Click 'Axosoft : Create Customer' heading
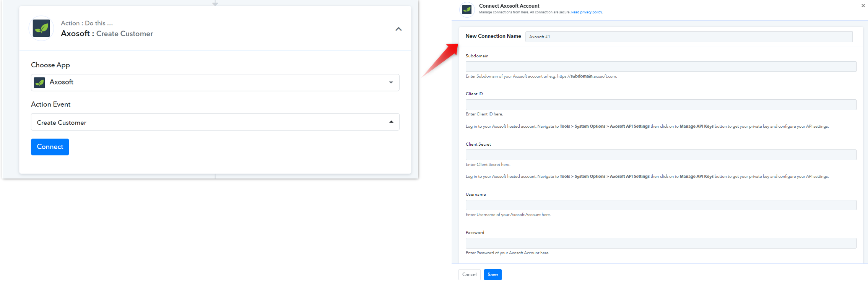Screen dimensions: 868x281 tap(107, 34)
